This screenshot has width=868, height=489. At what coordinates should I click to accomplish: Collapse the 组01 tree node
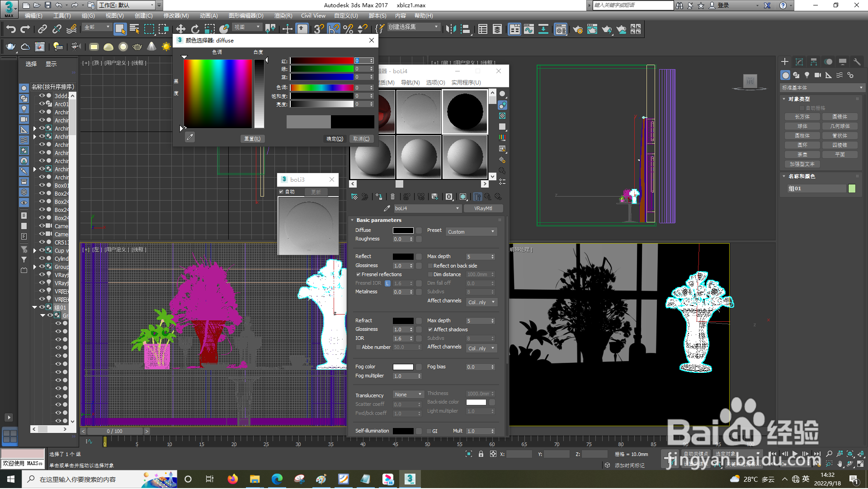pyautogui.click(x=34, y=307)
